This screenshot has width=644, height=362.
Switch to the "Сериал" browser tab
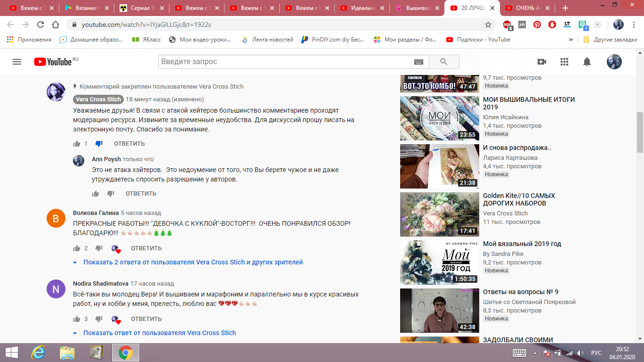142,8
